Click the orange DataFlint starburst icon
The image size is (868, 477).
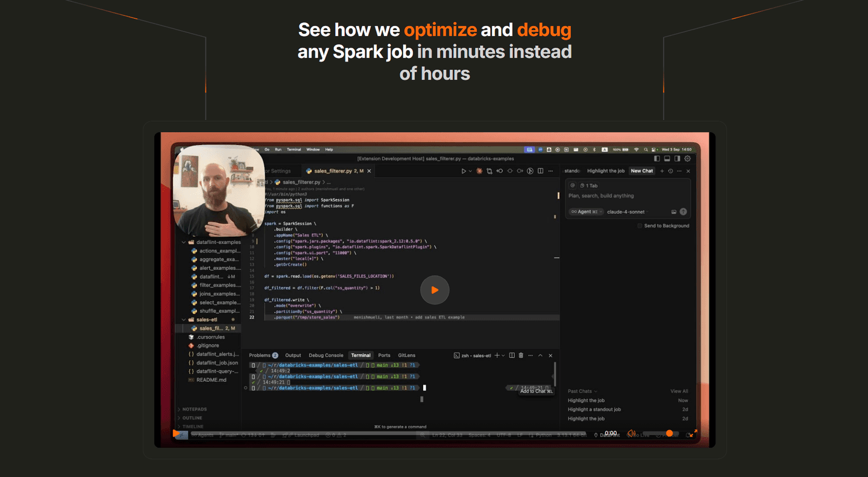pos(479,171)
